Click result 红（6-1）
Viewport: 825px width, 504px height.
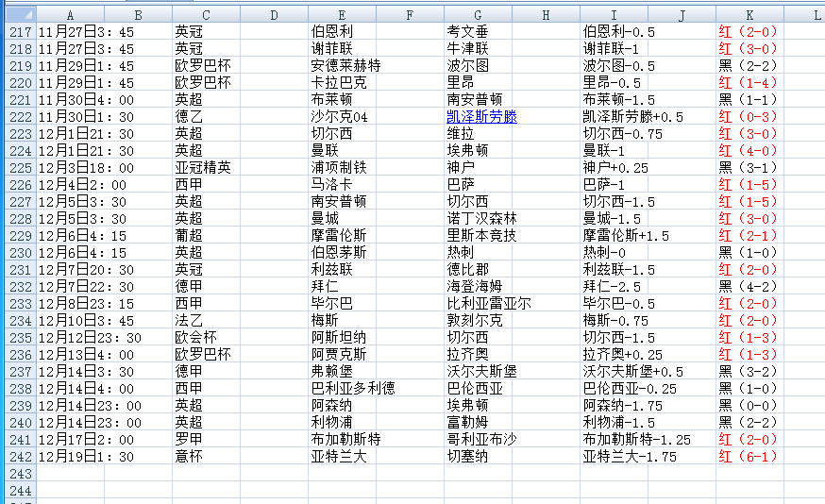[x=748, y=457]
